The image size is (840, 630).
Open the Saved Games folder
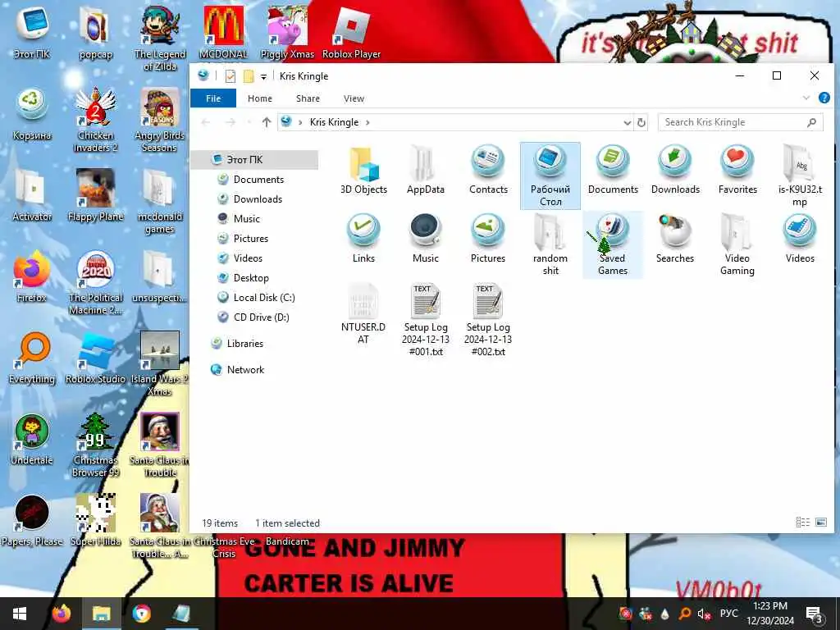pos(612,244)
